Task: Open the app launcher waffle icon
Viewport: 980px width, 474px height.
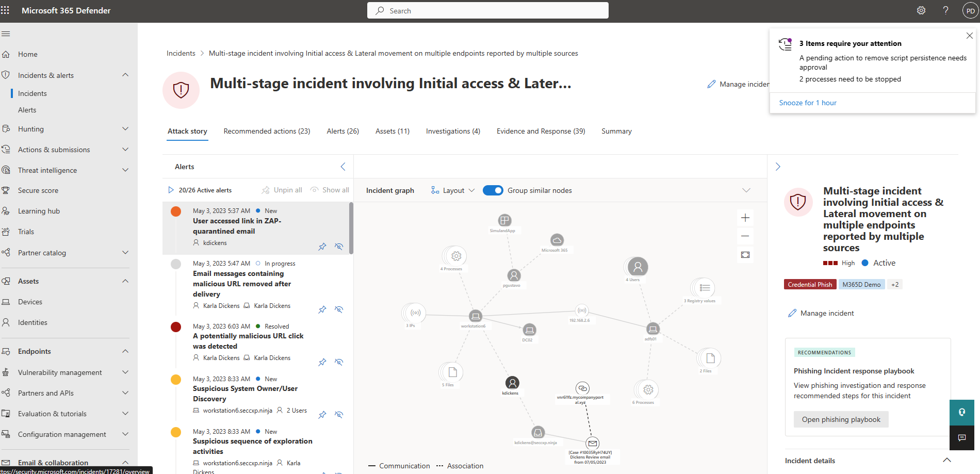Action: point(5,10)
